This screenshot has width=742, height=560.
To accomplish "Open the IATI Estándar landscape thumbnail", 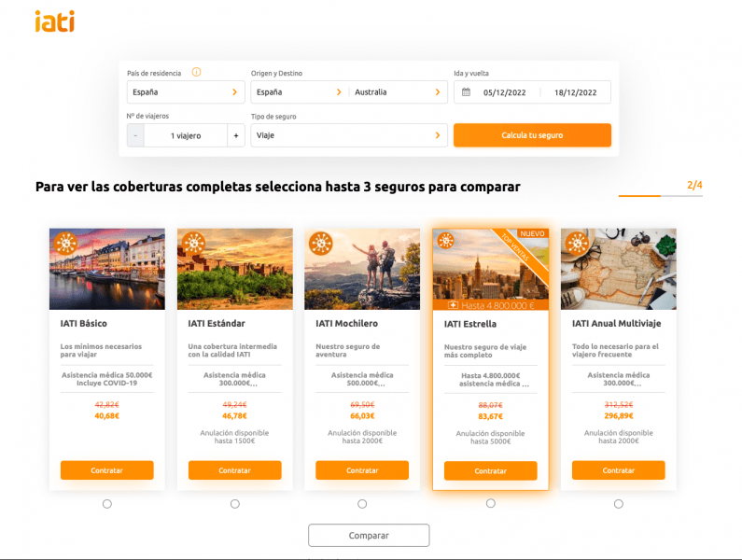I will [235, 269].
